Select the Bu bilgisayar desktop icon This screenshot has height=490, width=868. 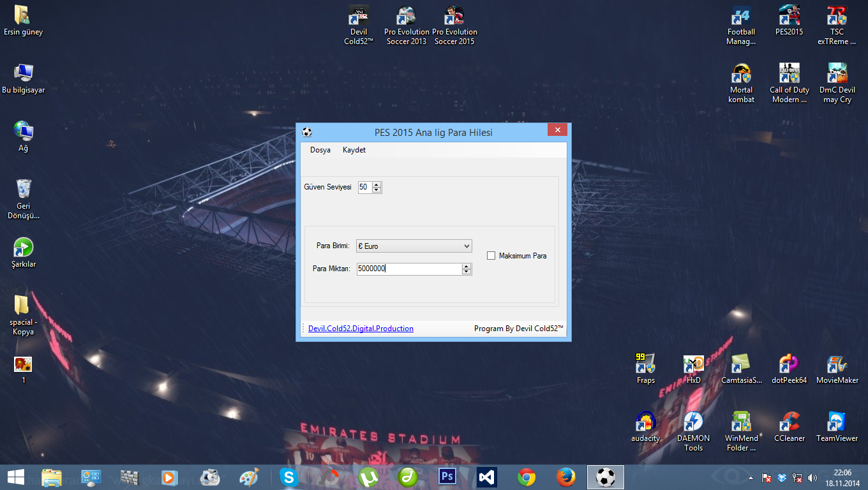(23, 78)
